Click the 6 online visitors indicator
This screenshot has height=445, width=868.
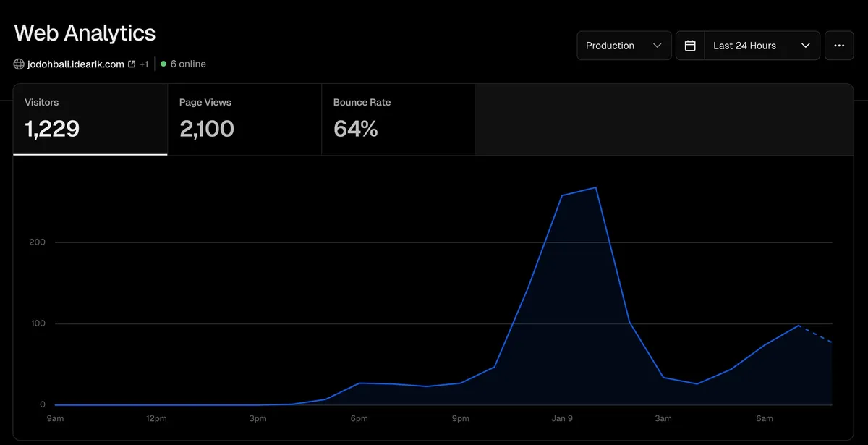pyautogui.click(x=187, y=64)
